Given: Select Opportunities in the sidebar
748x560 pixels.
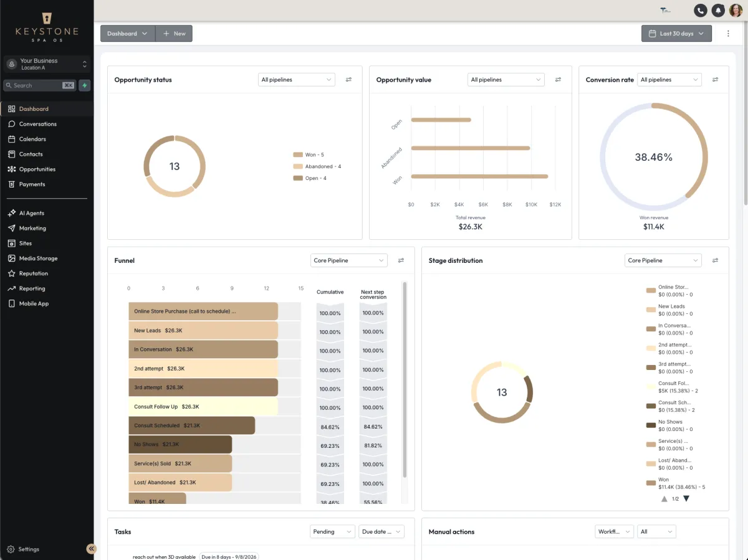Looking at the screenshot, I should pos(47,169).
